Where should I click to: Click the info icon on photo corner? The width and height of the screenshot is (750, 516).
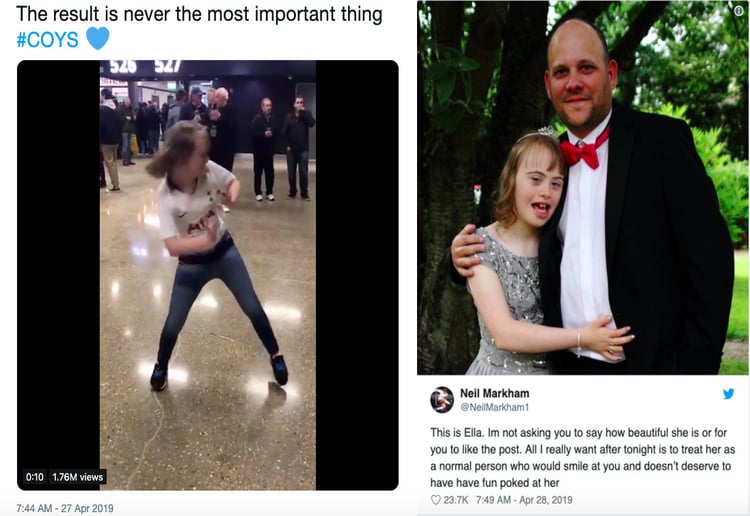[x=739, y=11]
